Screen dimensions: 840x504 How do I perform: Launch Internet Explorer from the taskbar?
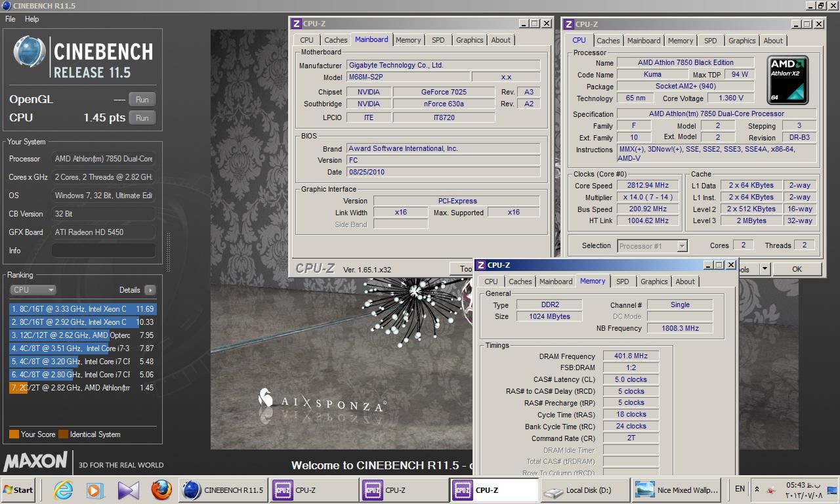coord(64,490)
